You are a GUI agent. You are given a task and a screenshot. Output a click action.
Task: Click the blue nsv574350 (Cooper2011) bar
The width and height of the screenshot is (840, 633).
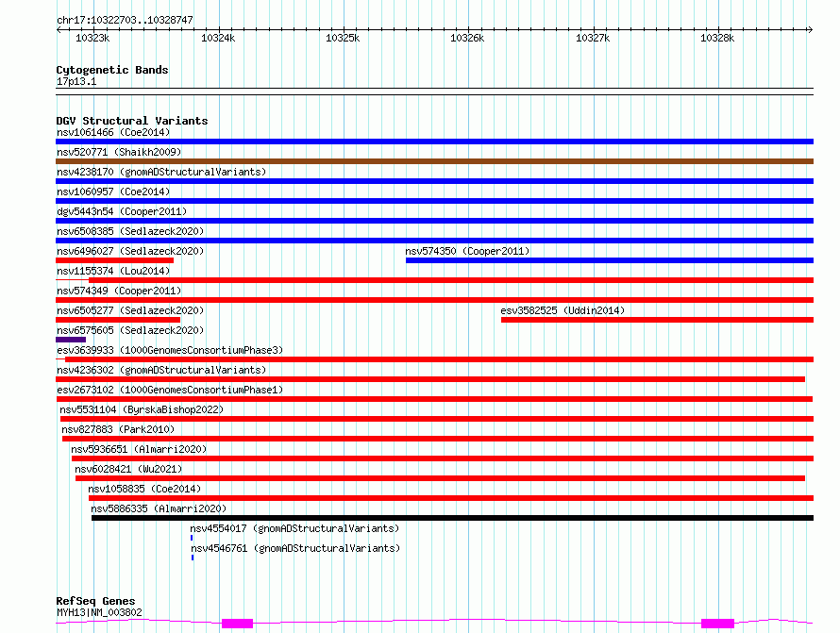[x=610, y=260]
